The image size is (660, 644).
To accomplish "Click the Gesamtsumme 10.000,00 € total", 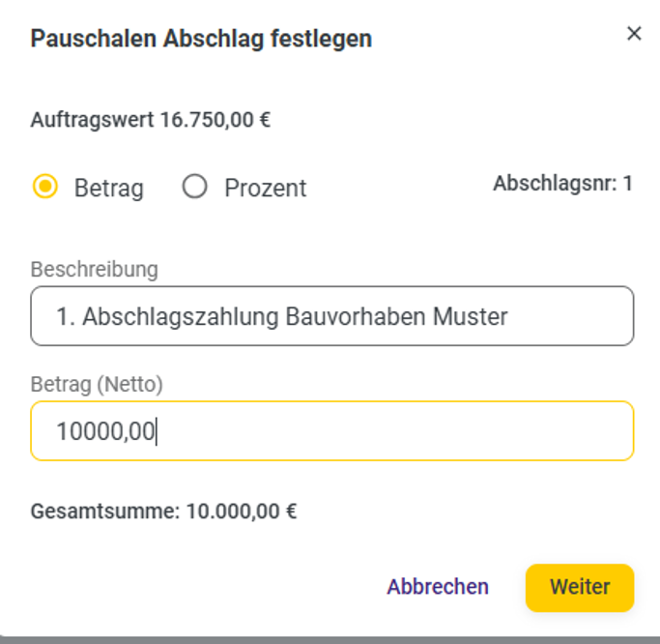I will click(x=163, y=512).
